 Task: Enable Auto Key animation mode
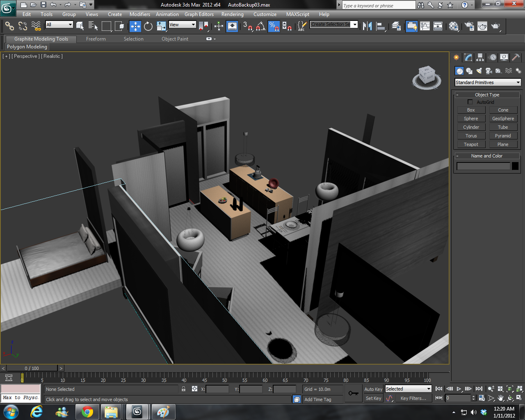[373, 389]
